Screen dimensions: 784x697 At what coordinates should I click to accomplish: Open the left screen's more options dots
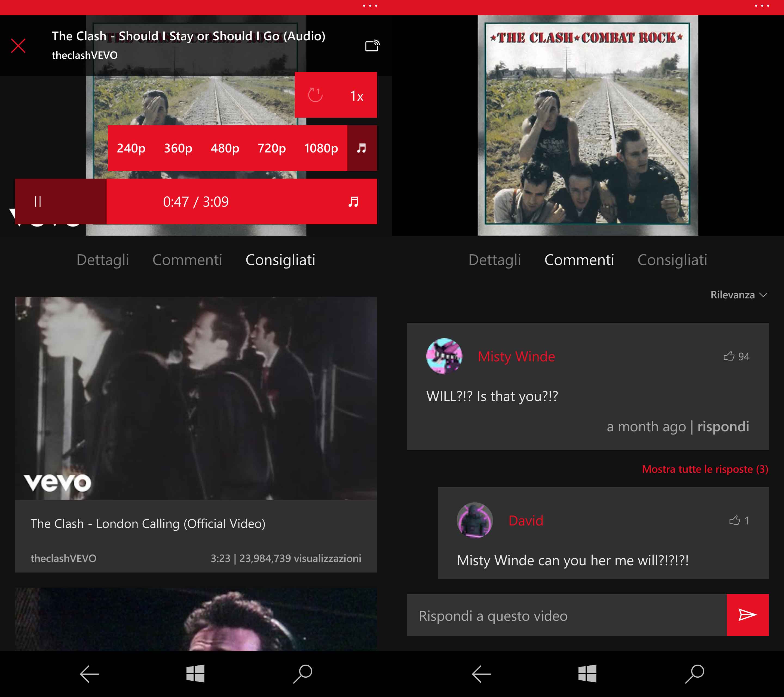point(370,6)
